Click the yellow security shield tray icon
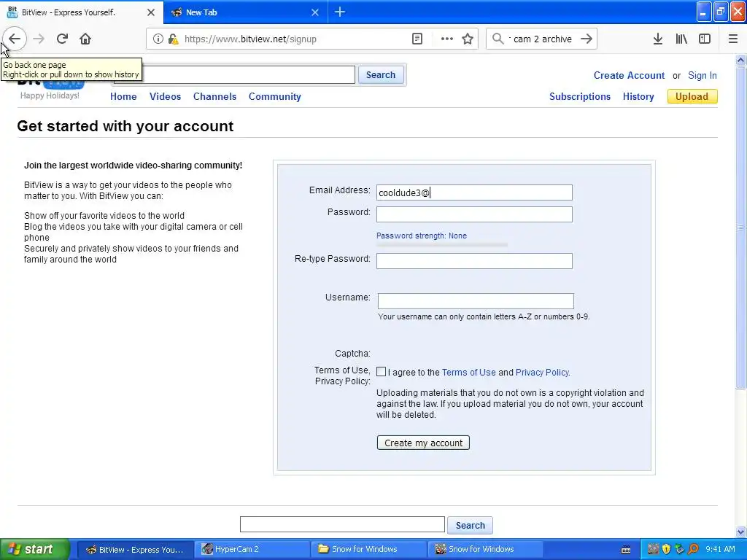 [666, 549]
